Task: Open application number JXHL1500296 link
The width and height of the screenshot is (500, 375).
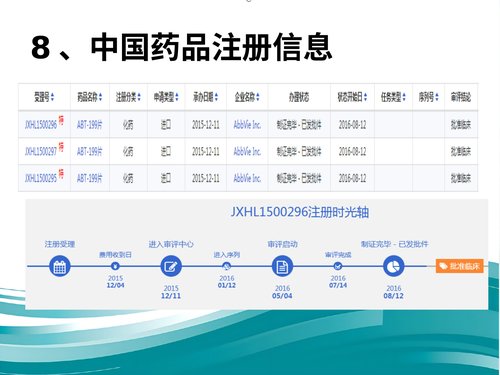Action: coord(41,125)
